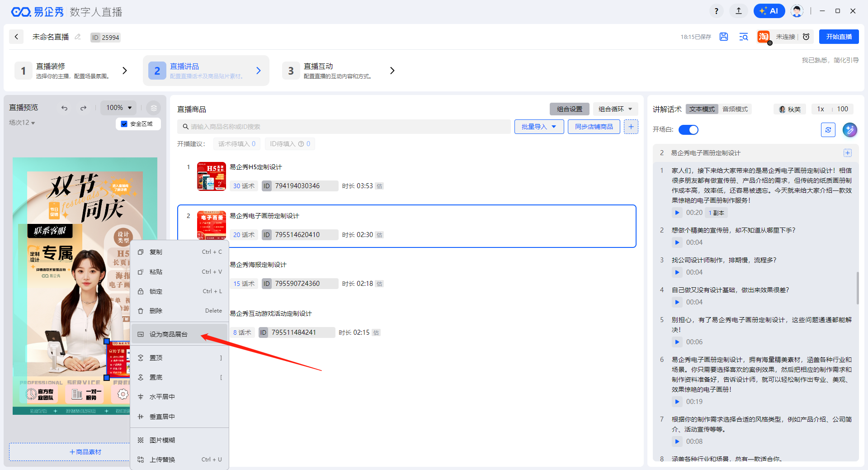The width and height of the screenshot is (868, 470).
Task: Choose 置顶 from the context menu
Action: 180,358
